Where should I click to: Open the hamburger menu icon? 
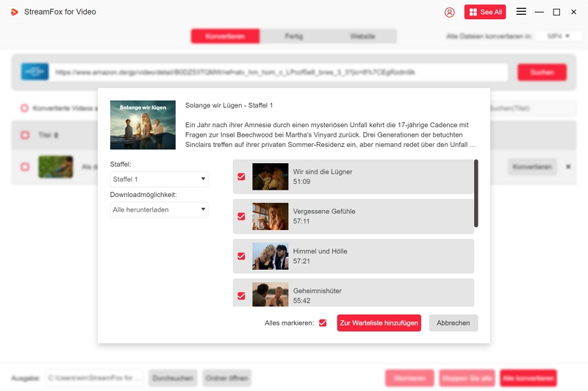[x=521, y=12]
